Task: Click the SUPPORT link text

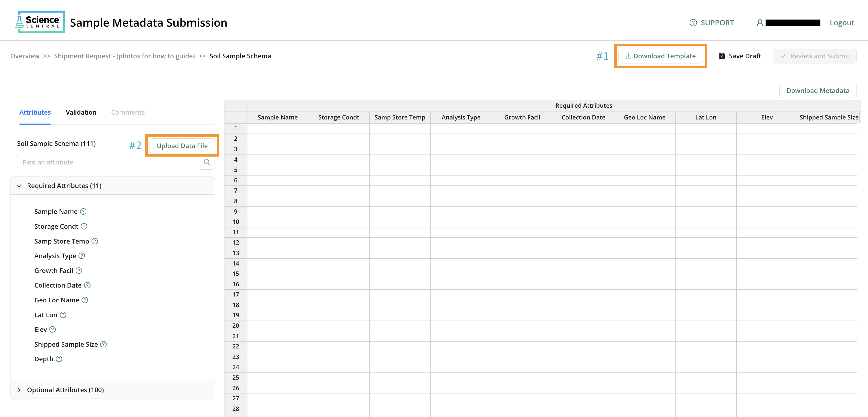Action: 717,23
